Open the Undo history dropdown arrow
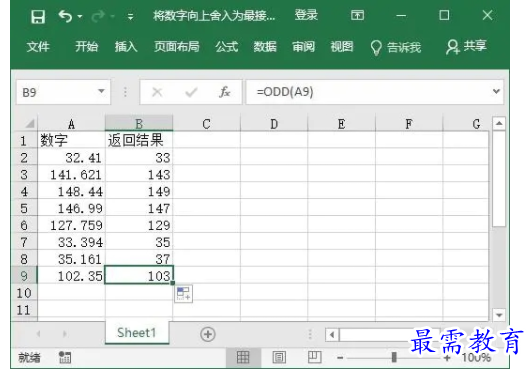 point(80,16)
